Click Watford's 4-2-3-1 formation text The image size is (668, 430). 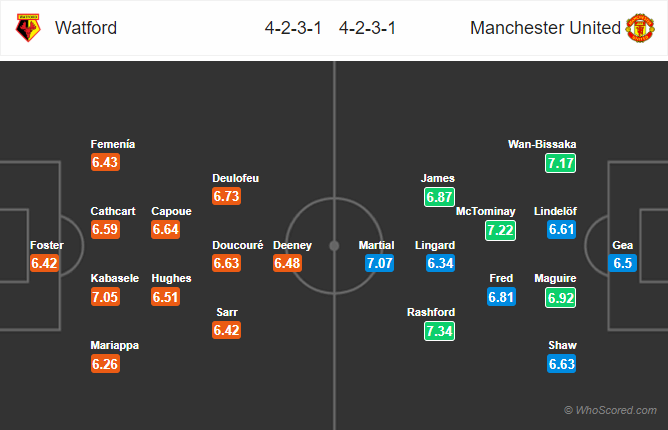(293, 28)
